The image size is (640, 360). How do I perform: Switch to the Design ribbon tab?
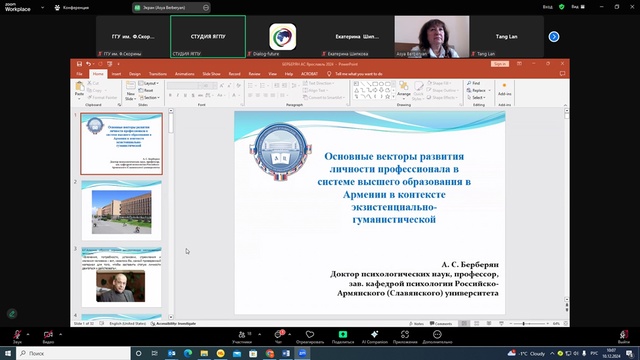pos(135,74)
